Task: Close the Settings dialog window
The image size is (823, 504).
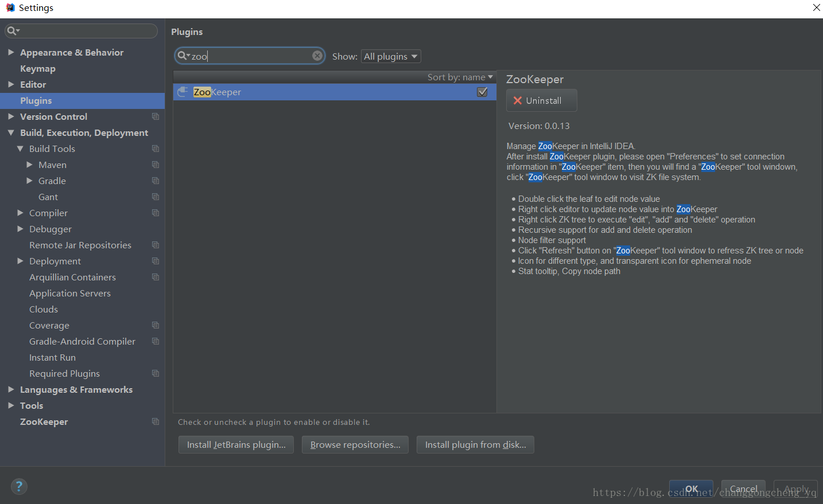Action: pos(816,7)
